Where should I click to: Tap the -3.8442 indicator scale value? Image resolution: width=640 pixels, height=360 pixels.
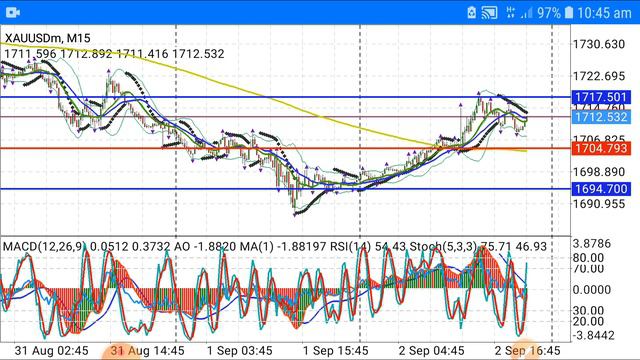pyautogui.click(x=593, y=336)
